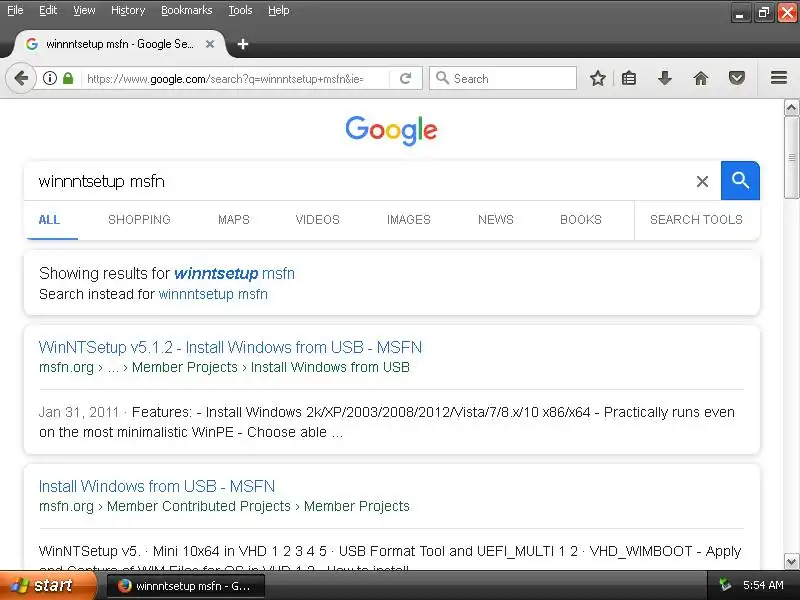Image resolution: width=800 pixels, height=600 pixels.
Task: Open the History menu
Action: [x=128, y=10]
